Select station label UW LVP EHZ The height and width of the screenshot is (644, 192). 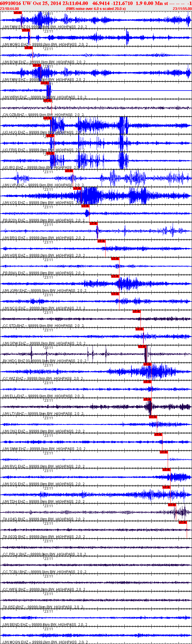click(x=14, y=185)
